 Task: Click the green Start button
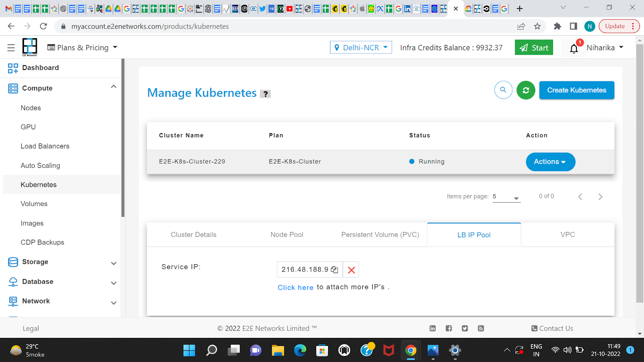[534, 47]
